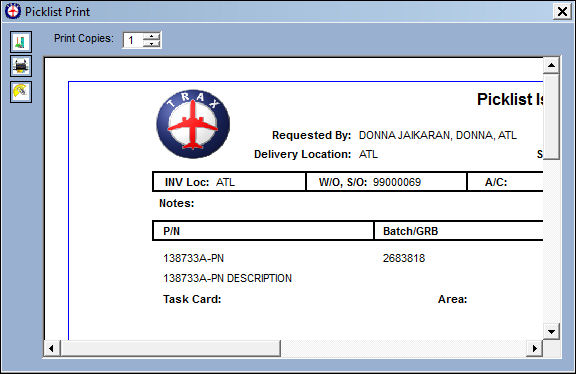576x374 pixels.
Task: Click the horizontal scrollbar thumb
Action: tap(170, 348)
